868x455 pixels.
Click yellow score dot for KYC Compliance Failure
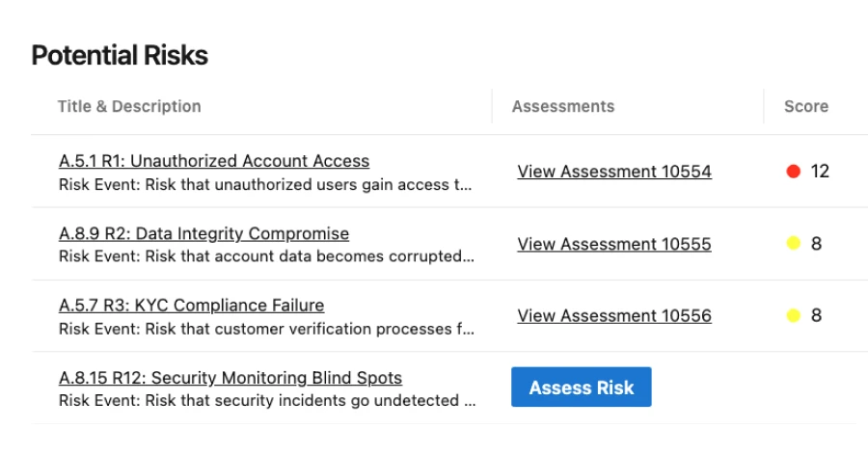(x=794, y=316)
